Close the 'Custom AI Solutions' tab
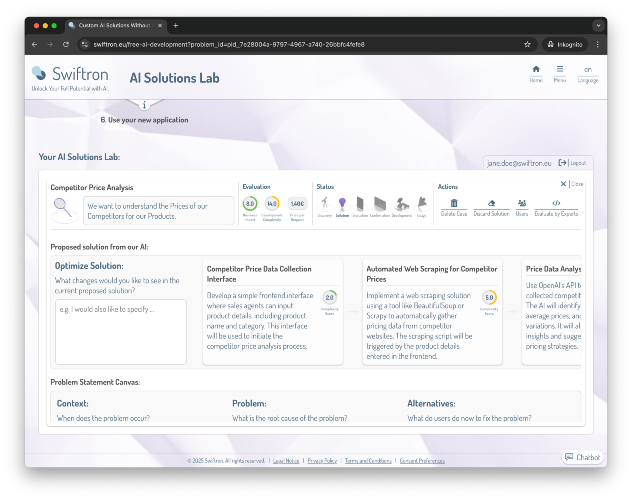The width and height of the screenshot is (632, 500). tap(160, 25)
